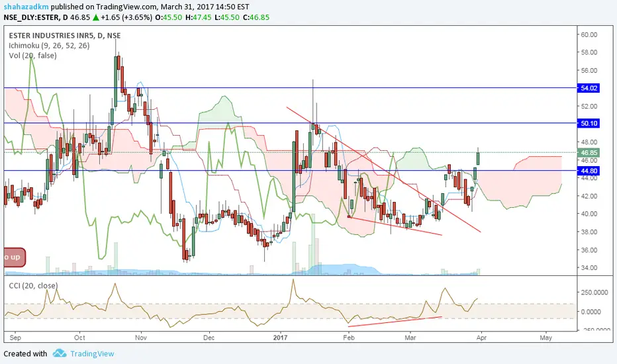
Task: Click the C:46.85 close value
Action: tap(256, 17)
